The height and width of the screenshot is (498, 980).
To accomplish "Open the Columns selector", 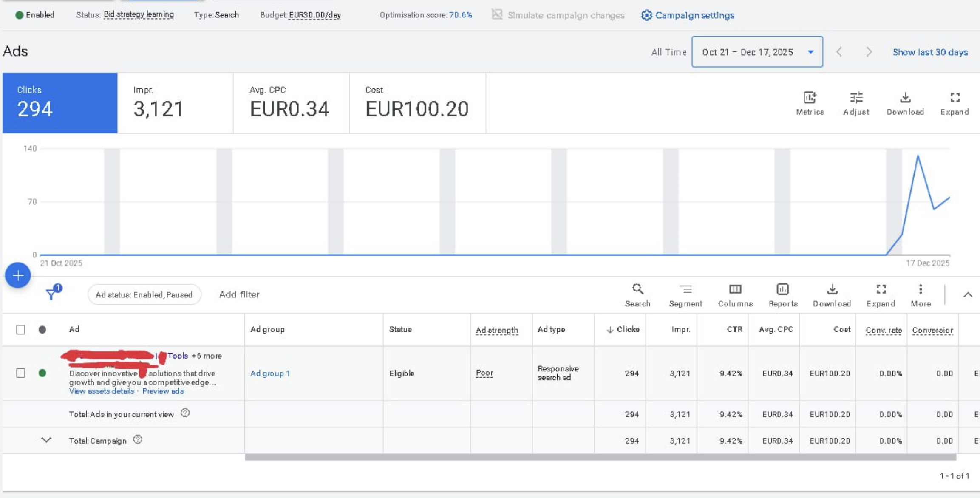I will click(735, 294).
